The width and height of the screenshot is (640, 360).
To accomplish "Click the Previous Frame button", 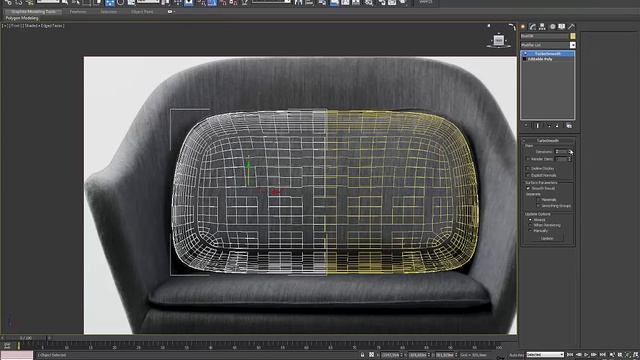I will pyautogui.click(x=578, y=355).
